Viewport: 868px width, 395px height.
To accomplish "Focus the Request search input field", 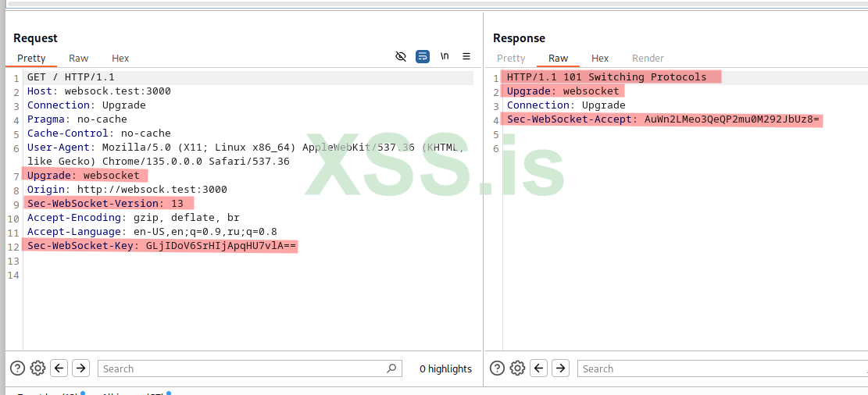I will click(x=249, y=368).
